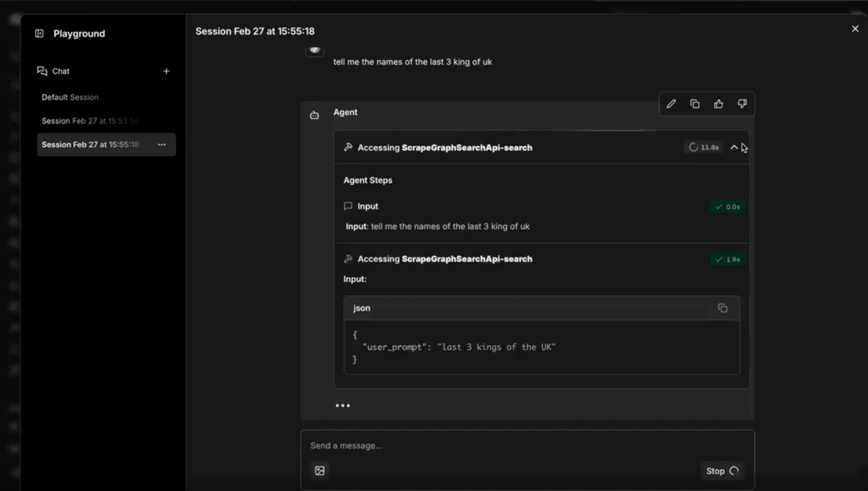Start a new chat with the plus button

point(166,71)
